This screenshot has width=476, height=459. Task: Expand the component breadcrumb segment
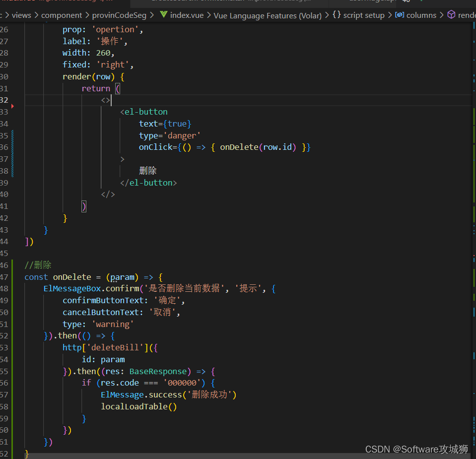[62, 15]
